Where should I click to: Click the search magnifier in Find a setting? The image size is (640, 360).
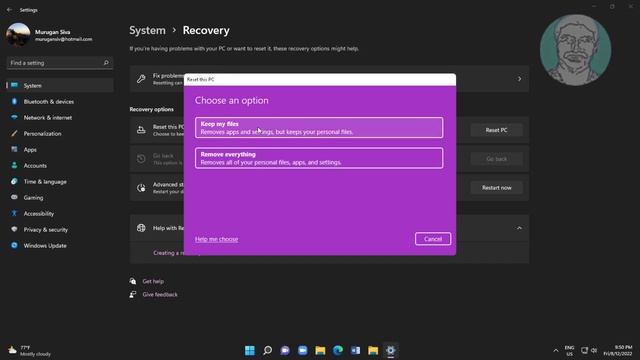pyautogui.click(x=106, y=63)
